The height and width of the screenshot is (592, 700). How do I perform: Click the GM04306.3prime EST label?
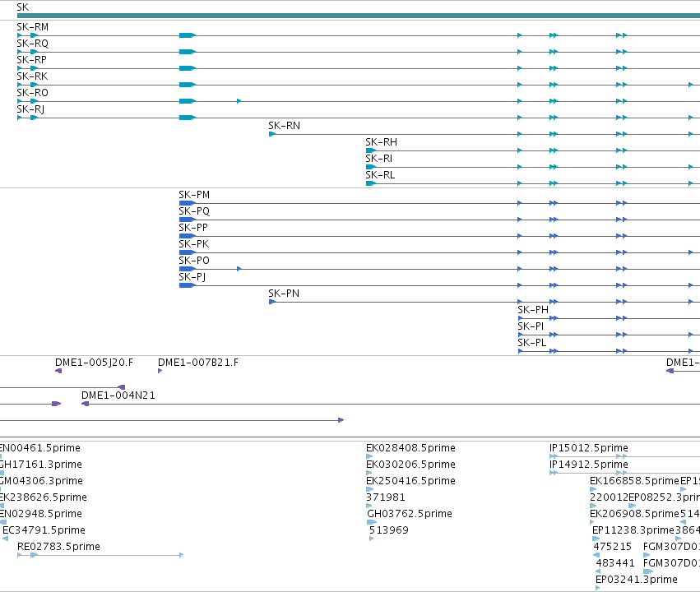41,481
